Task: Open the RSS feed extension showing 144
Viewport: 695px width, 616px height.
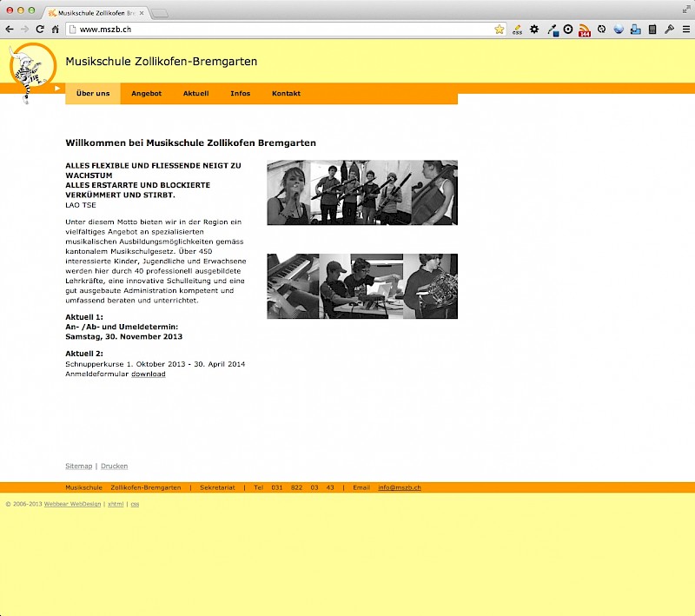Action: [x=585, y=30]
